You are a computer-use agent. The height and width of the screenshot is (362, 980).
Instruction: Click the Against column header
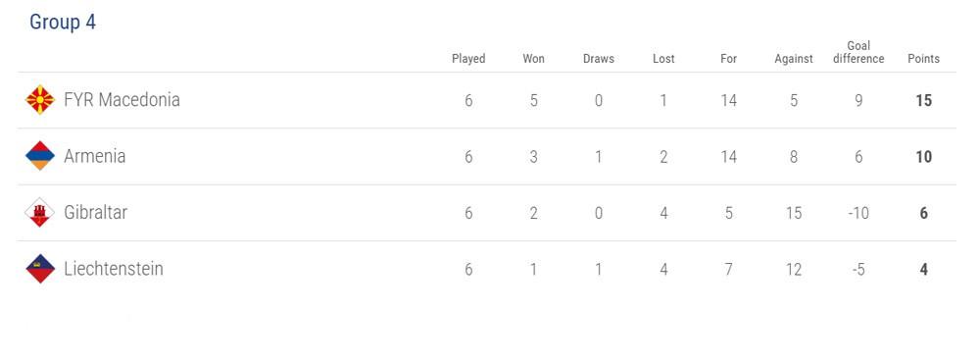tap(794, 59)
